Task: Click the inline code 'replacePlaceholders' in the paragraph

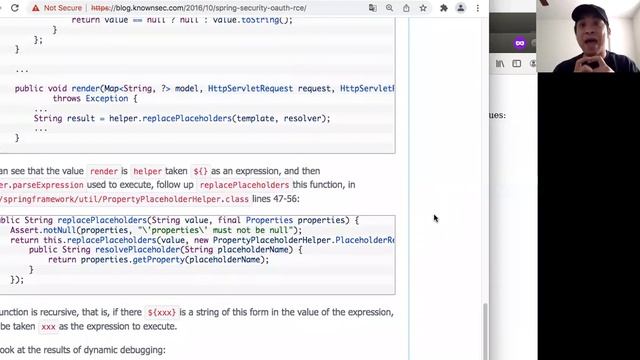Action: (244, 185)
